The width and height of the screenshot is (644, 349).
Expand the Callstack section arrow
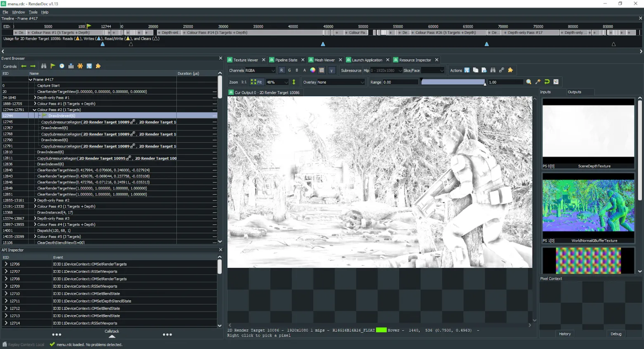pos(112,336)
